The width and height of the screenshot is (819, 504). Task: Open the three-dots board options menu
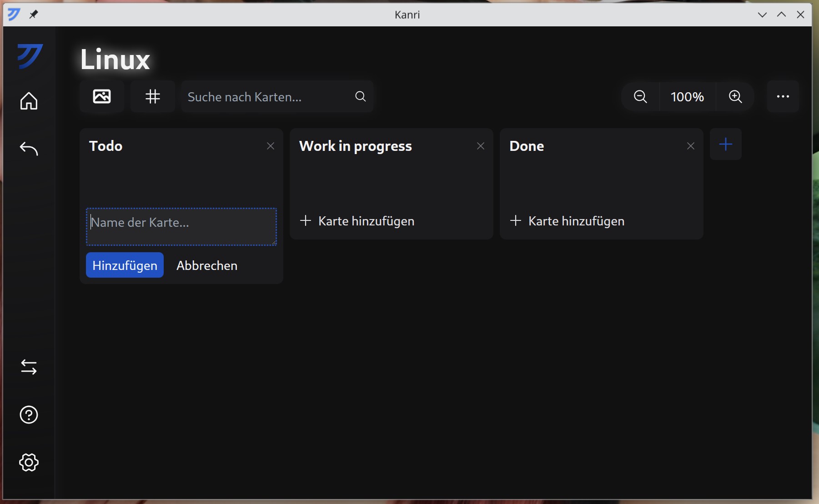point(783,96)
